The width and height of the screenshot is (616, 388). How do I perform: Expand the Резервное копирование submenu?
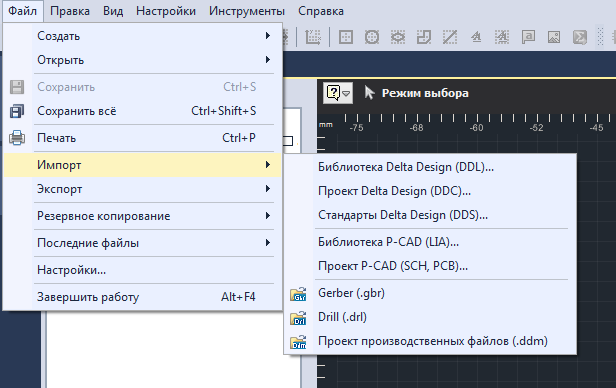[x=143, y=216]
